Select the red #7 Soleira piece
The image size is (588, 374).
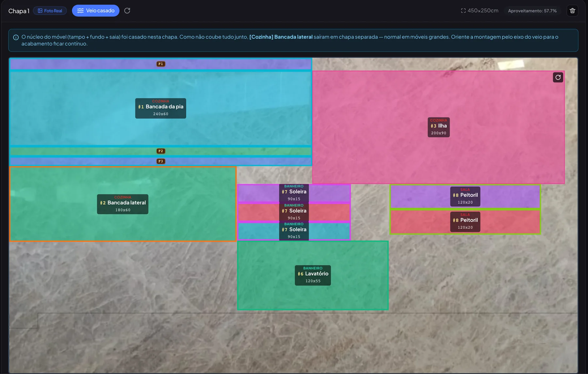click(294, 212)
